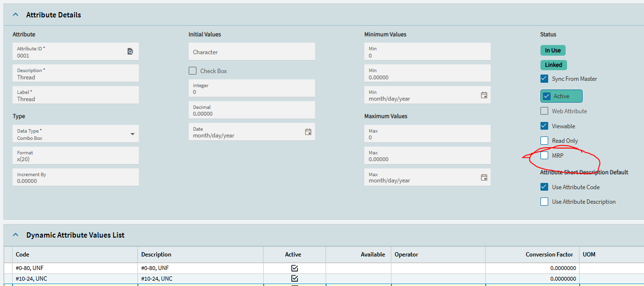Toggle Active checkmark for #10-24, UNC row
Image resolution: width=644 pixels, height=286 pixels.
tap(295, 279)
